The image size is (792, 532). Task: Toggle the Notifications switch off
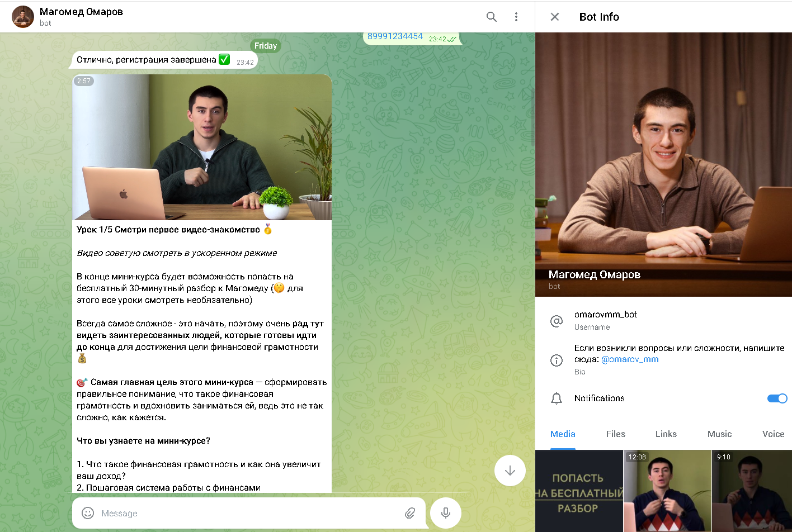pyautogui.click(x=777, y=398)
